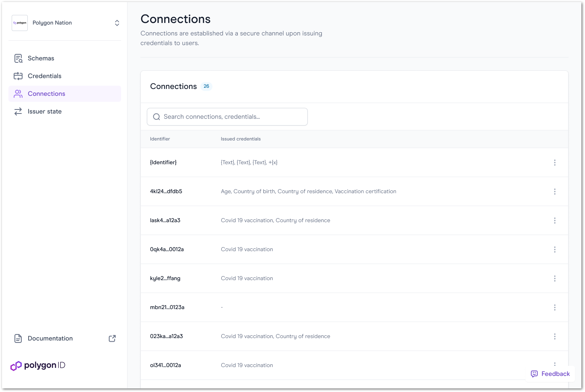Viewport: 585px width, 392px height.
Task: Open actions menu for lask4...a12a3 row
Action: (554, 221)
